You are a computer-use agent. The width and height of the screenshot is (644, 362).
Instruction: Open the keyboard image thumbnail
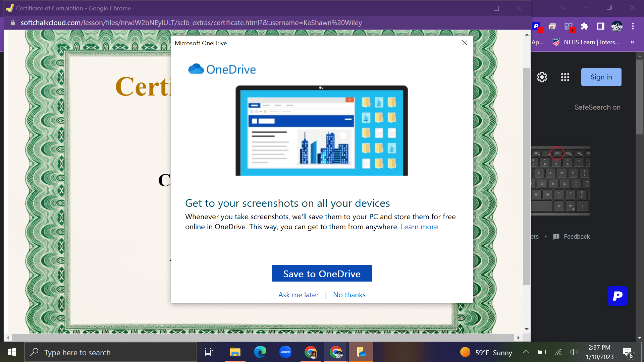point(560,181)
